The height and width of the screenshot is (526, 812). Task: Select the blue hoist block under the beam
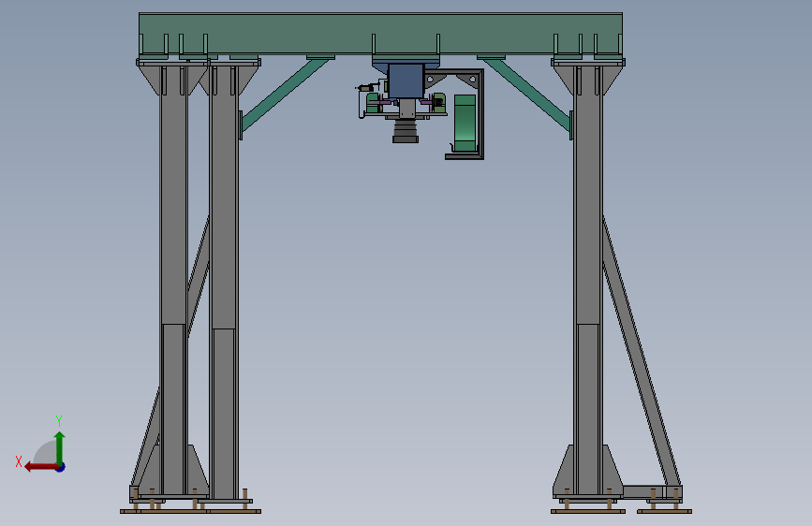coord(406,80)
